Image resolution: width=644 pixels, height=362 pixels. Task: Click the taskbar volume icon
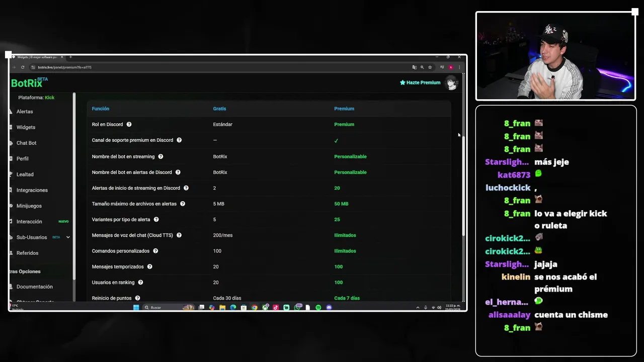(439, 307)
